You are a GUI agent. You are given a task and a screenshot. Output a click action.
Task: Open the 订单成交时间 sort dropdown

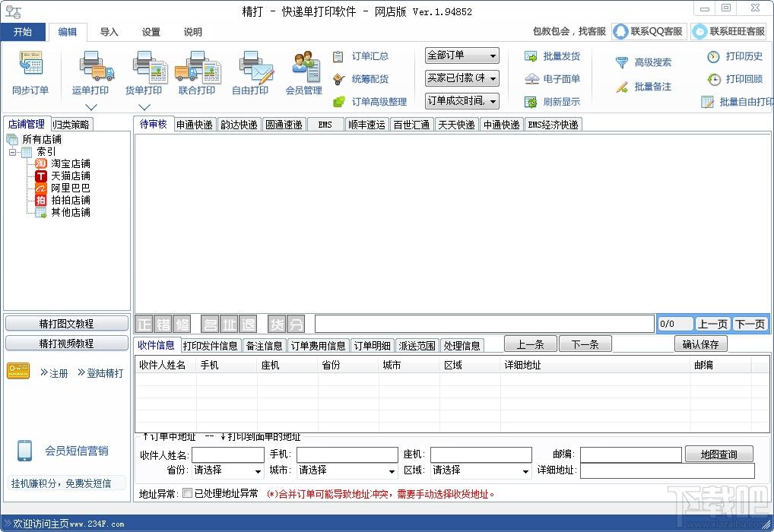[462, 100]
